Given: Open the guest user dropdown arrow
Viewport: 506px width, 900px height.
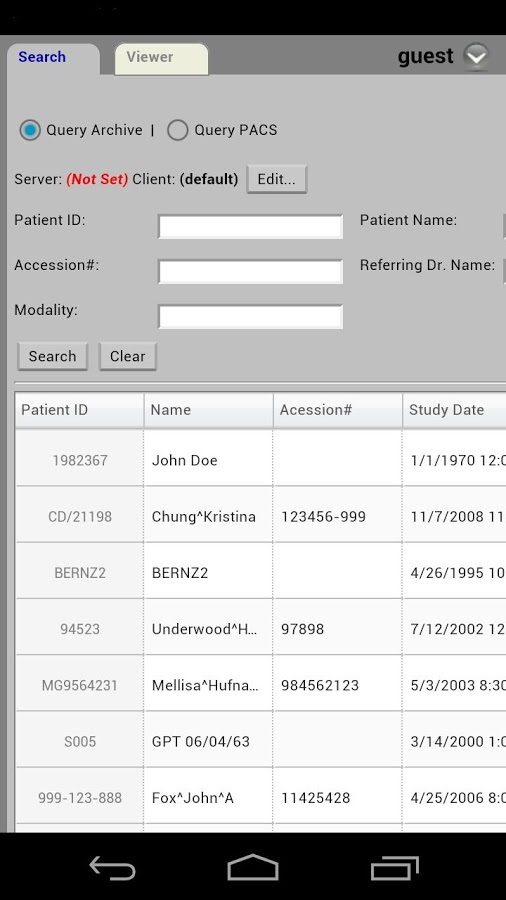Looking at the screenshot, I should pyautogui.click(x=477, y=56).
